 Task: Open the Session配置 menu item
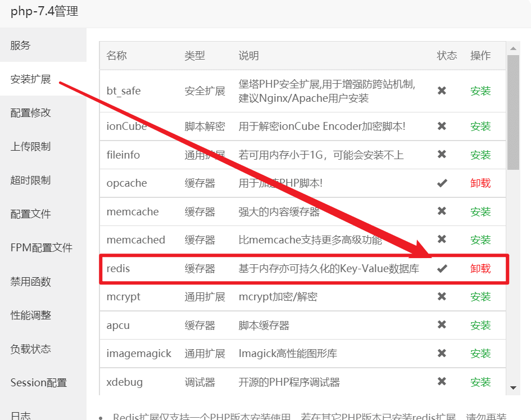[38, 383]
